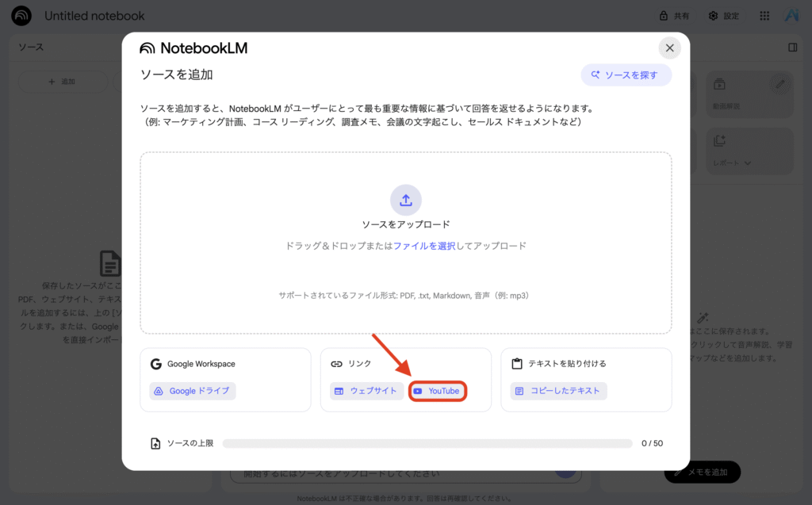812x505 pixels.
Task: Open the Google apps grid icon
Action: [764, 16]
